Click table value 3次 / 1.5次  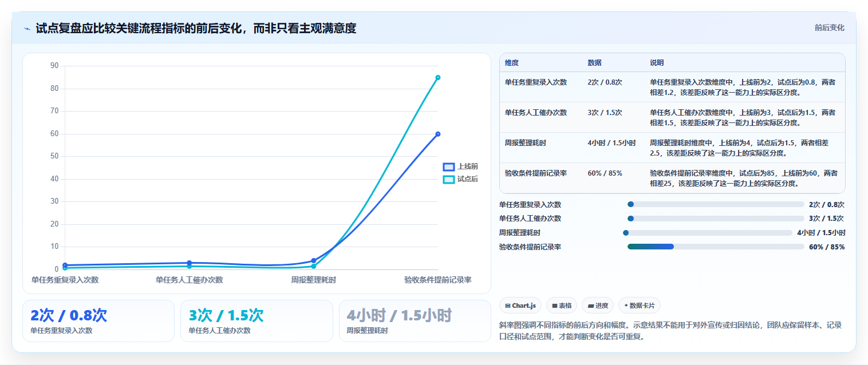pyautogui.click(x=605, y=112)
